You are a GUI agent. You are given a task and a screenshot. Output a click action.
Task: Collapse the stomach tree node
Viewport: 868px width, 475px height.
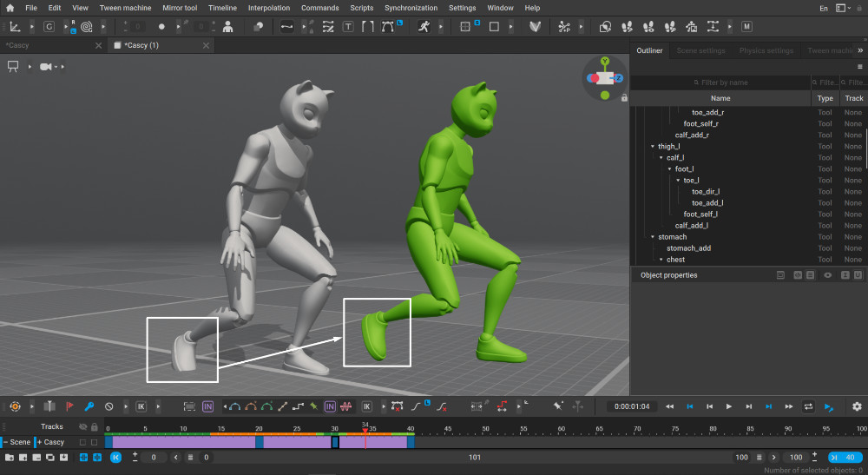tap(653, 237)
